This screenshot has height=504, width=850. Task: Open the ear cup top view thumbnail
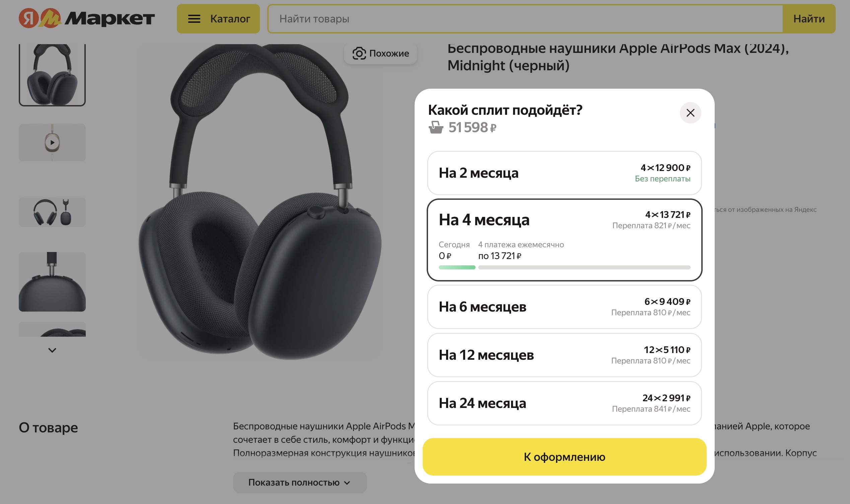pos(52,281)
